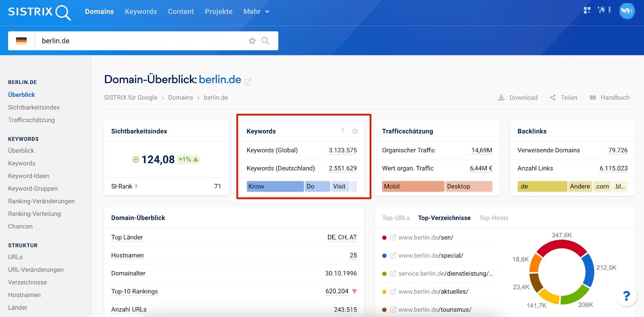Open the Keywords box settings gear

coord(355,131)
